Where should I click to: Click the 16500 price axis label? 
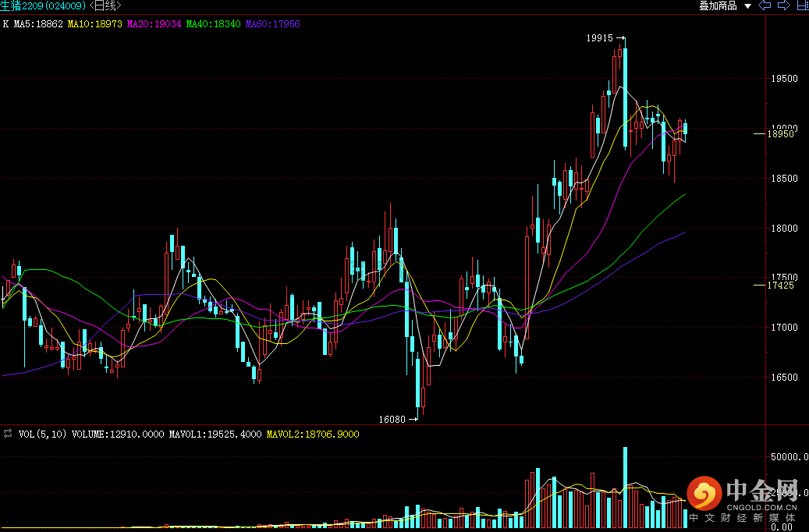pyautogui.click(x=784, y=378)
